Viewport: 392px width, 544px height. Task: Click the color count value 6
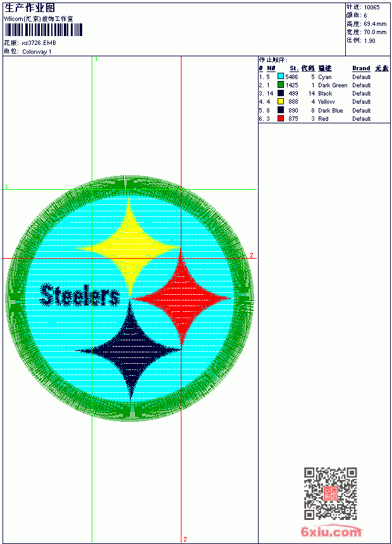(x=365, y=16)
